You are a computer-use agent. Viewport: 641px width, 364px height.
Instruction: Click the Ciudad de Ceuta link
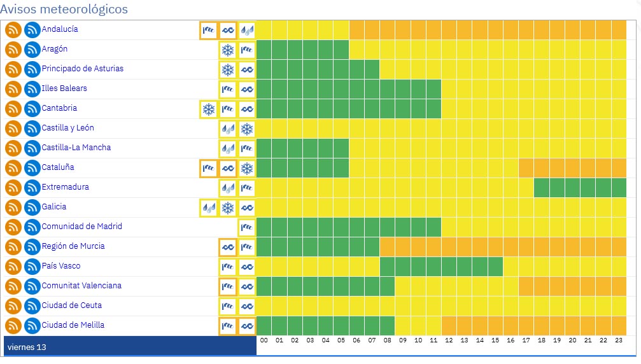72,305
